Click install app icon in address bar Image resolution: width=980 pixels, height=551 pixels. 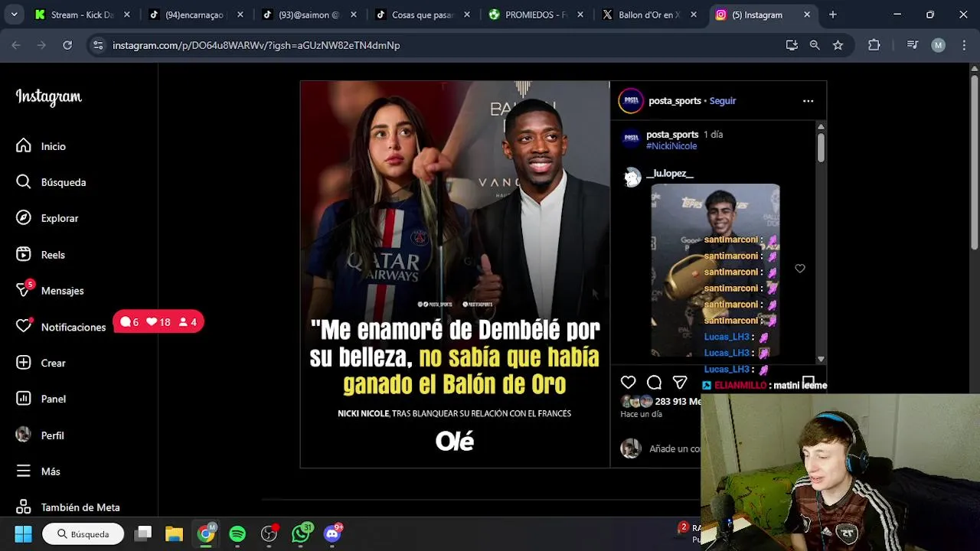point(792,45)
